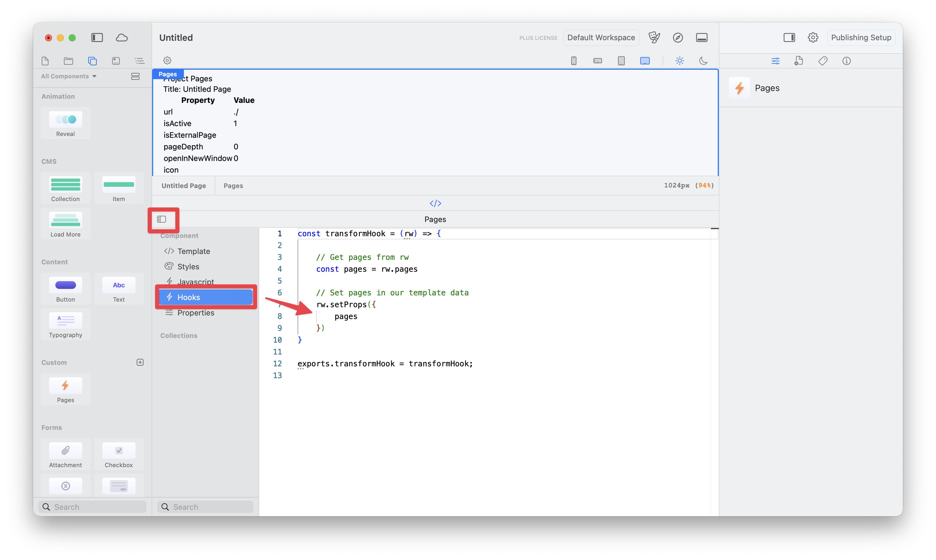Toggle the code editor sidebar

pos(162,219)
